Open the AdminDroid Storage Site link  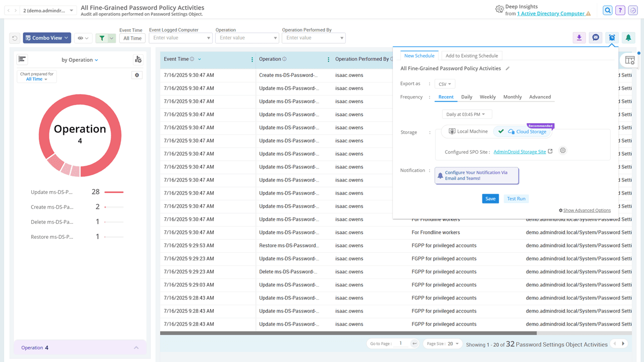519,151
